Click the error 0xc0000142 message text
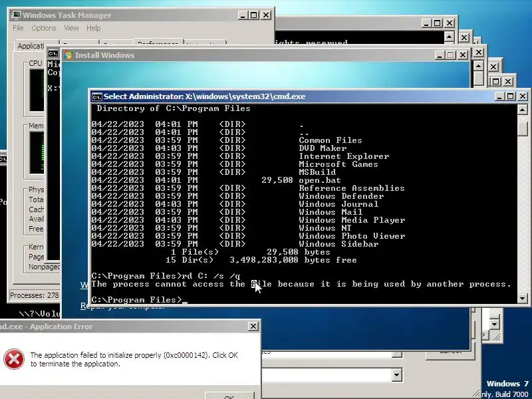This screenshot has width=532, height=399. (134, 359)
